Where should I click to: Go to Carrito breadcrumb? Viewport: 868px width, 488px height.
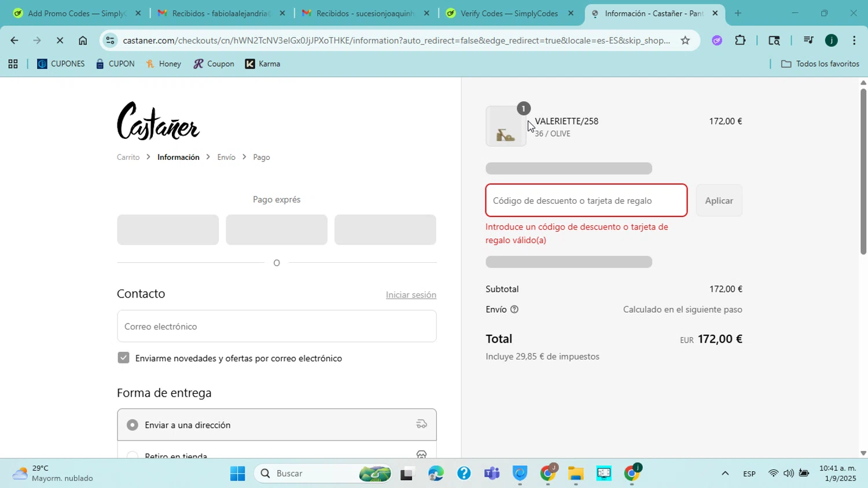[x=128, y=157]
